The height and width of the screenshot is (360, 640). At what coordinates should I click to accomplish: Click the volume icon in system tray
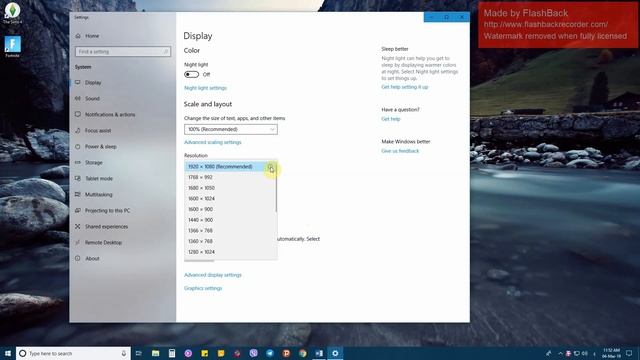pos(584,353)
